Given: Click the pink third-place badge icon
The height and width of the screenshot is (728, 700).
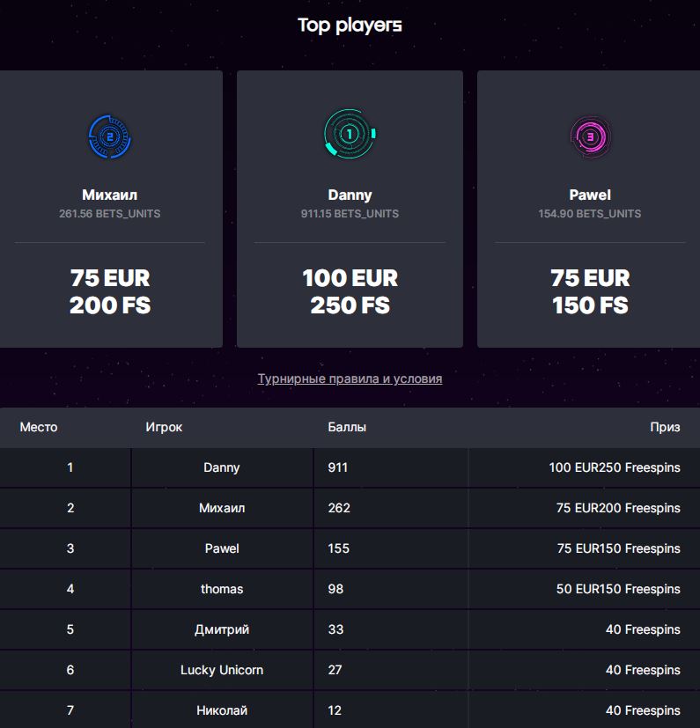Looking at the screenshot, I should 590,137.
